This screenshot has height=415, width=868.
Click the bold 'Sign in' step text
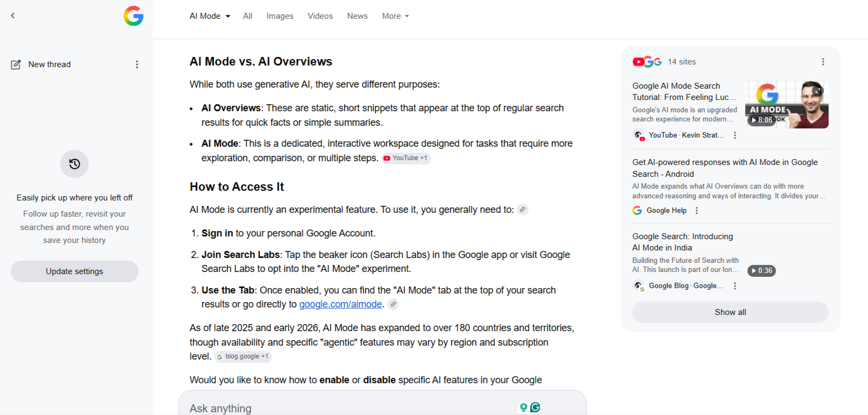point(217,233)
